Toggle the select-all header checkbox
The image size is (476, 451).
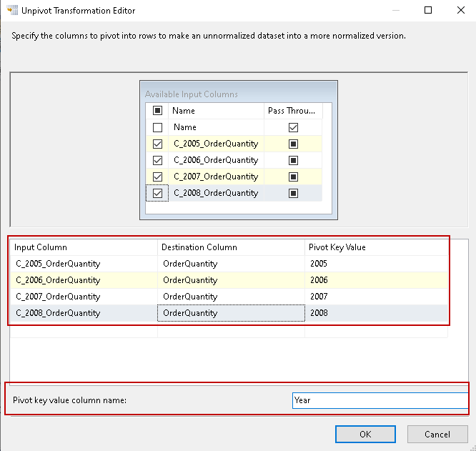[158, 111]
